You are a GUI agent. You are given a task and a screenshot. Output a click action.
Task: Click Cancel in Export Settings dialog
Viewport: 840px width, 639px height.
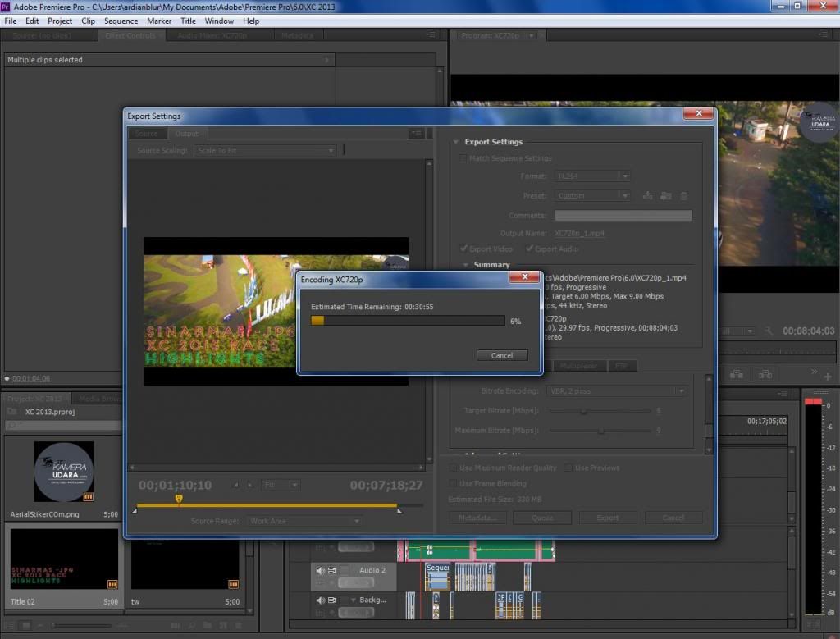click(x=673, y=518)
